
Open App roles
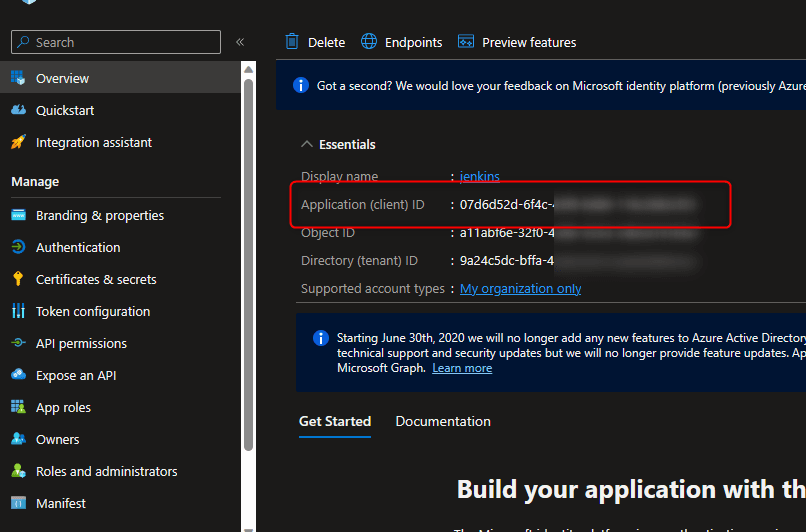[x=63, y=408]
